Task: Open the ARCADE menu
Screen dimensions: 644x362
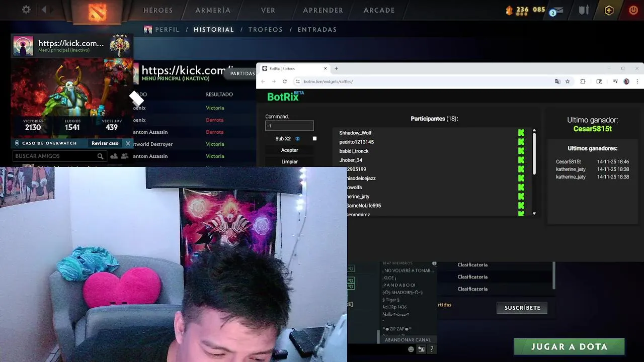Action: 379,10
